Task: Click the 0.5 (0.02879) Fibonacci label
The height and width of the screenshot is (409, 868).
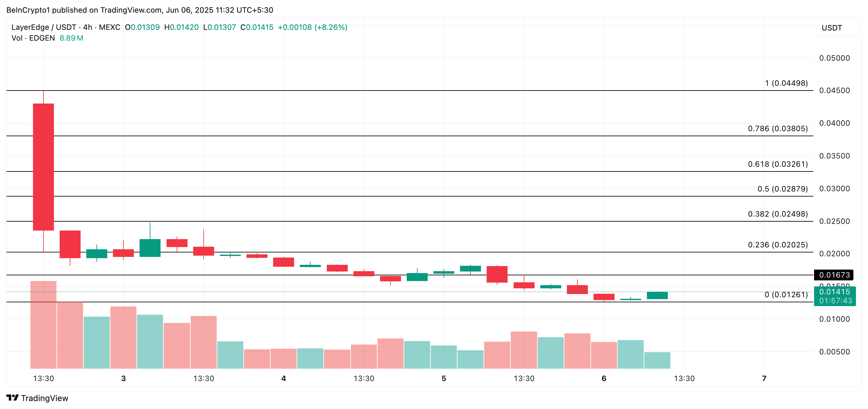Action: (782, 189)
